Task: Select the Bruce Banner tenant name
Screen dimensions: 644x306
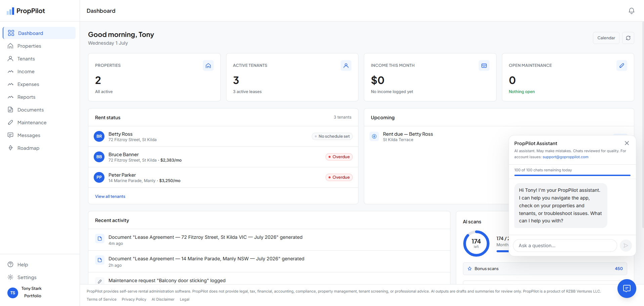Action: (123, 155)
